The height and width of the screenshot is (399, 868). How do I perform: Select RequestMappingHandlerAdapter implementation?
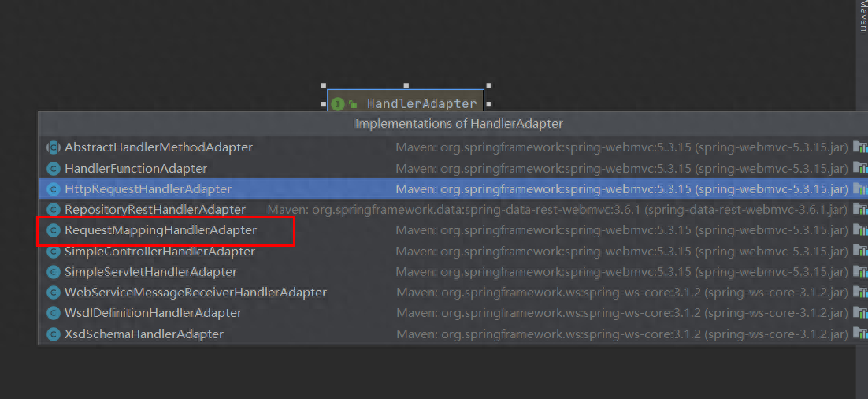tap(453, 230)
